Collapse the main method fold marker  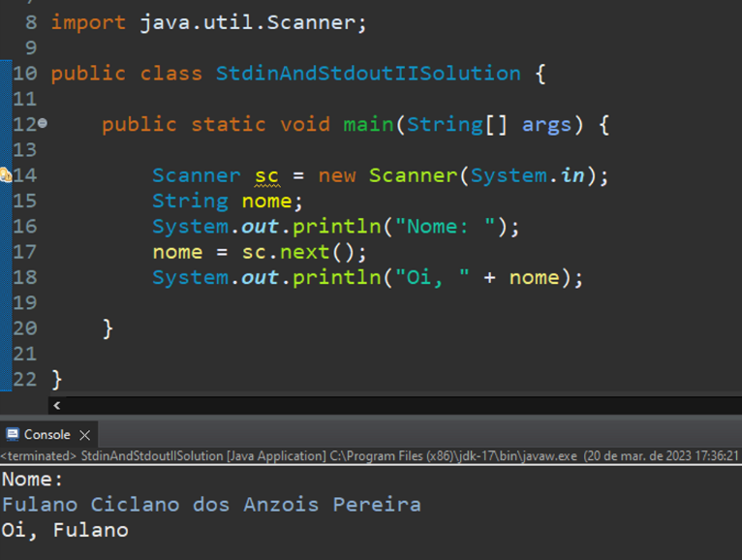pos(43,124)
